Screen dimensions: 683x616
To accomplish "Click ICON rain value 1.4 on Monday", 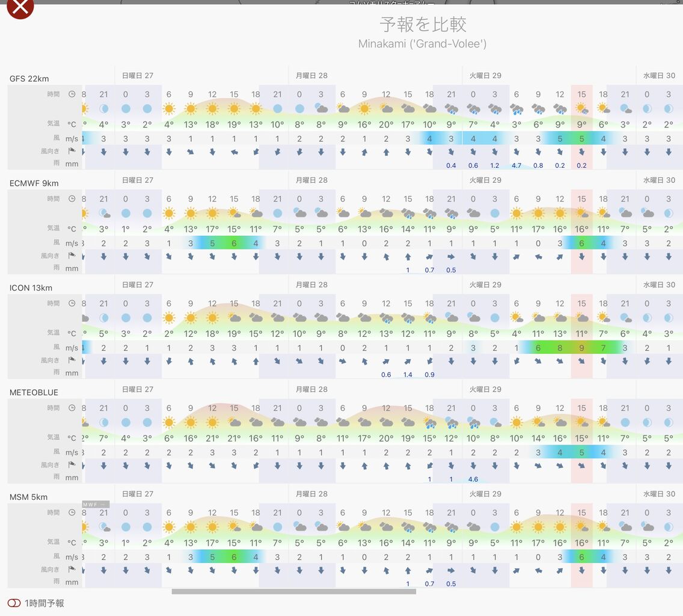I will (x=408, y=375).
